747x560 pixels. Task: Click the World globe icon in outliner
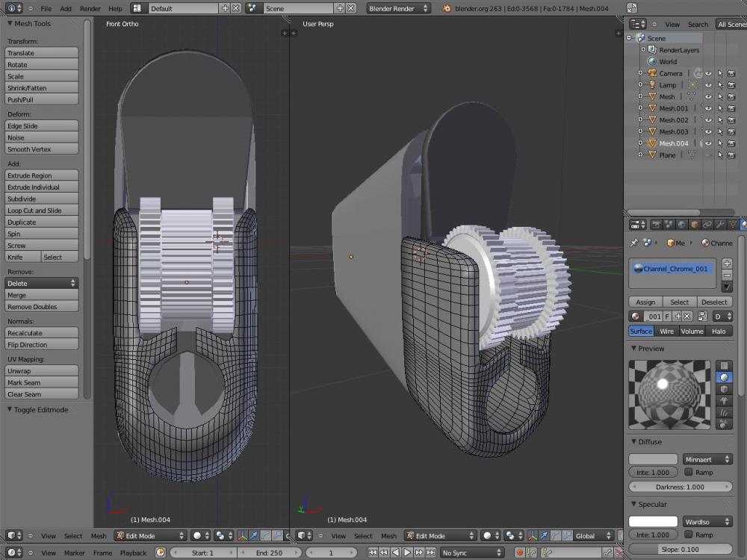[x=651, y=62]
